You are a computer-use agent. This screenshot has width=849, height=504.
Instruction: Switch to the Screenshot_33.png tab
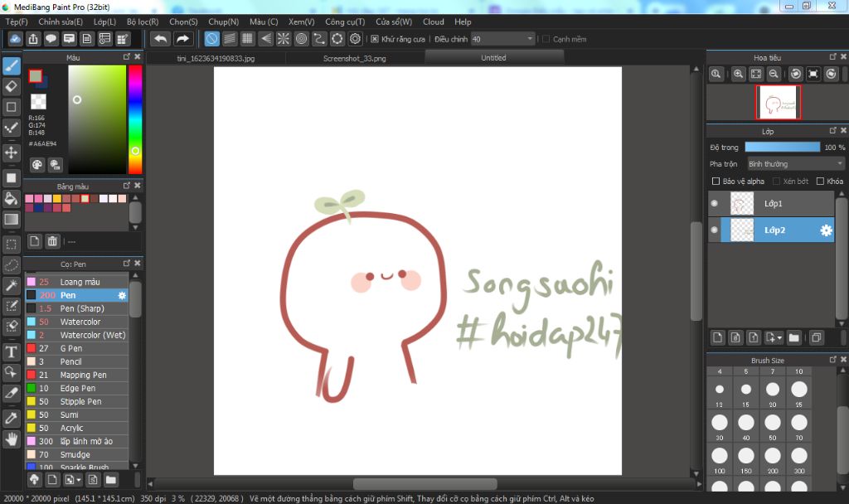[x=355, y=59]
